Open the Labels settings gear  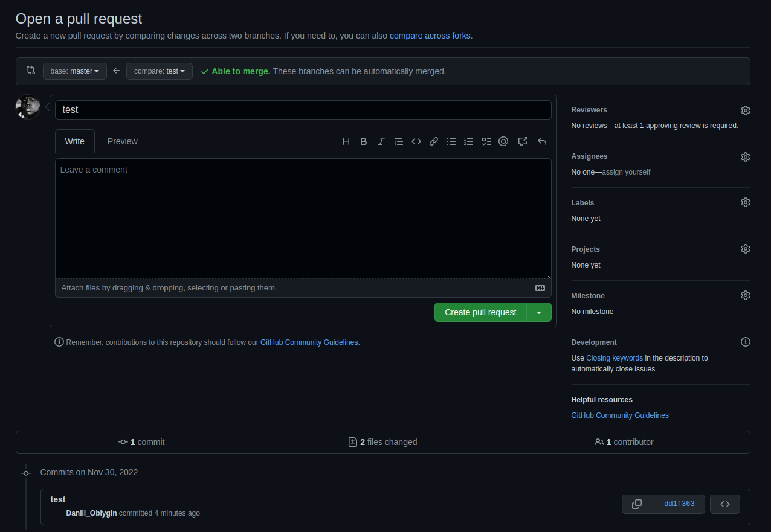point(746,202)
